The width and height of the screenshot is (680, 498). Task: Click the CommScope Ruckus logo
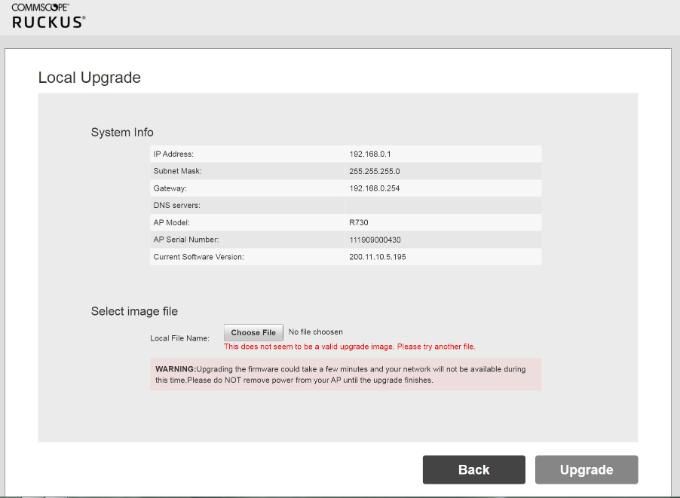tap(48, 16)
